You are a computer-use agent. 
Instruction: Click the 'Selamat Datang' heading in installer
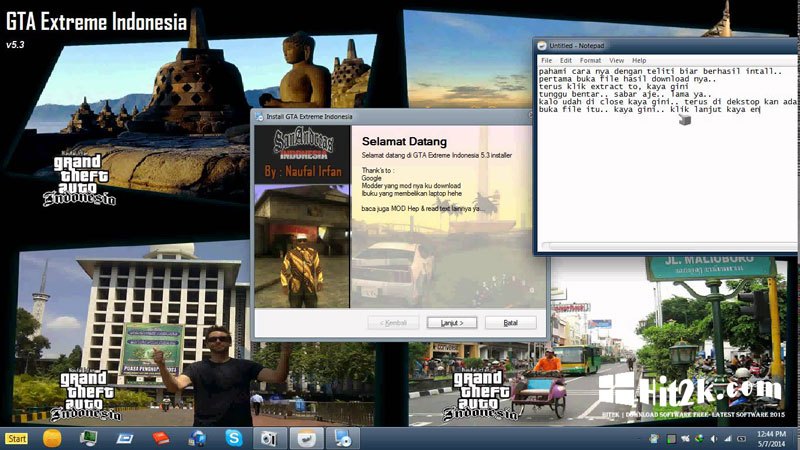coord(404,141)
